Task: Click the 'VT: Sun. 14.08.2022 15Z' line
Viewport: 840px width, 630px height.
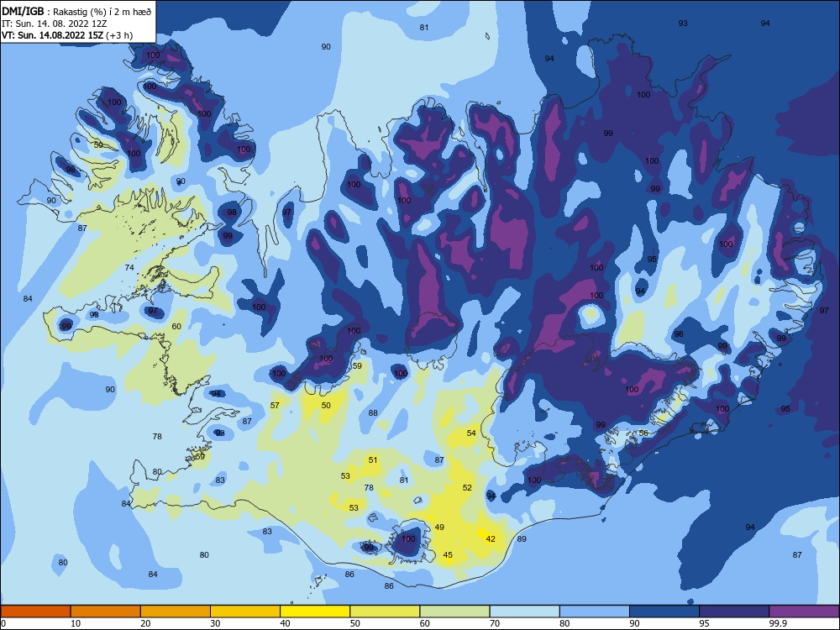Action: click(67, 35)
